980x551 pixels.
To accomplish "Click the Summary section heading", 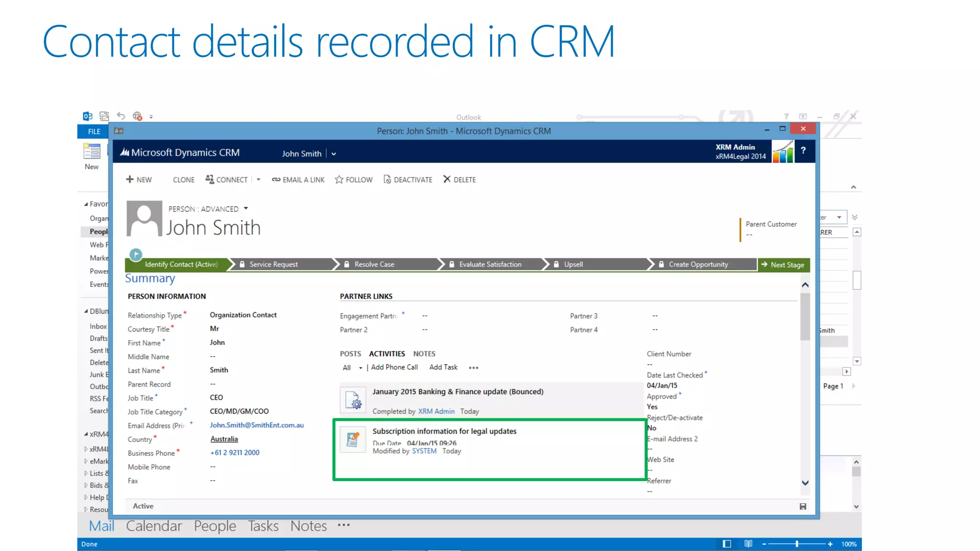I will click(x=150, y=278).
